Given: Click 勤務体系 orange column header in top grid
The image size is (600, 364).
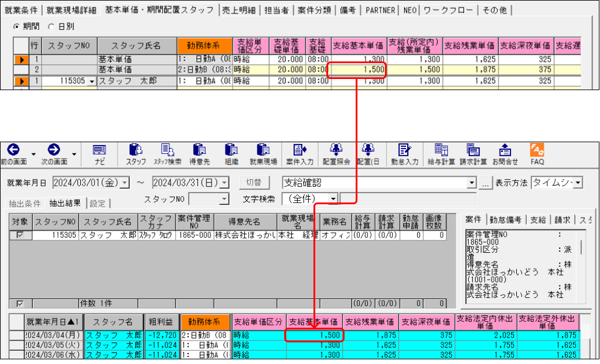Looking at the screenshot, I should [204, 46].
